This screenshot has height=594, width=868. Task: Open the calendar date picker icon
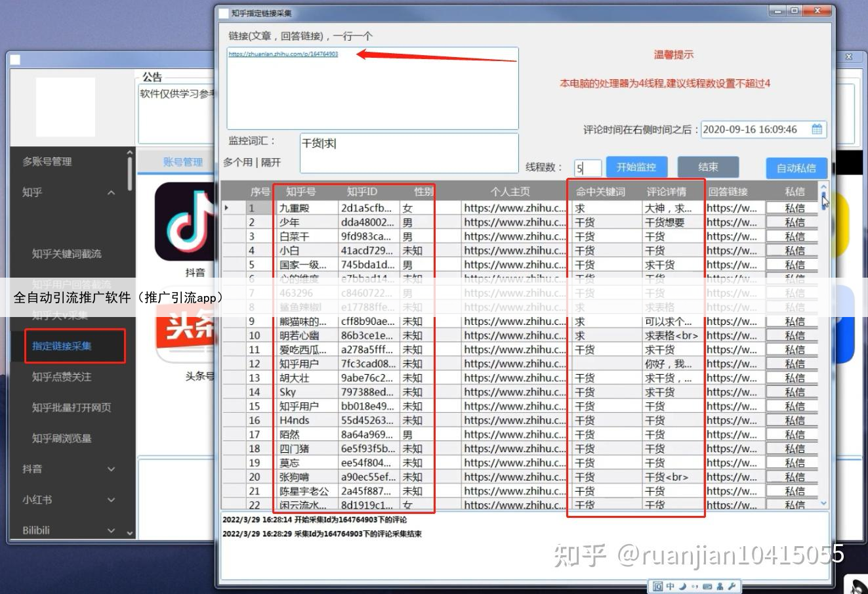pyautogui.click(x=817, y=129)
